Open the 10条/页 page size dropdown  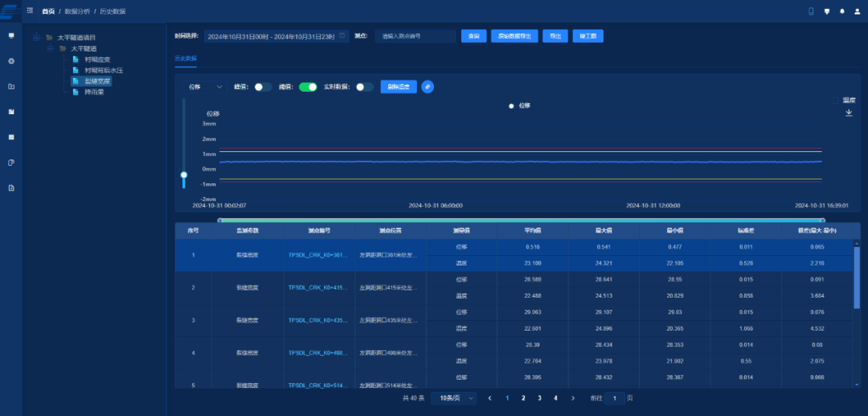click(x=453, y=398)
